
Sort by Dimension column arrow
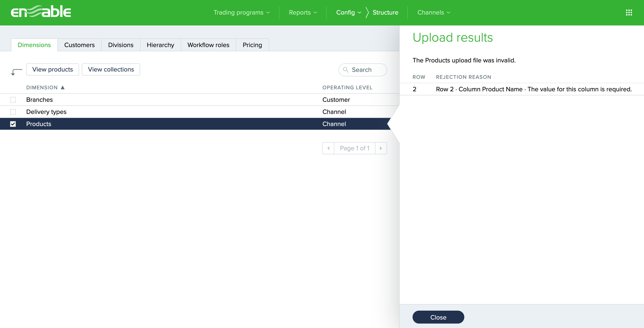pos(63,87)
